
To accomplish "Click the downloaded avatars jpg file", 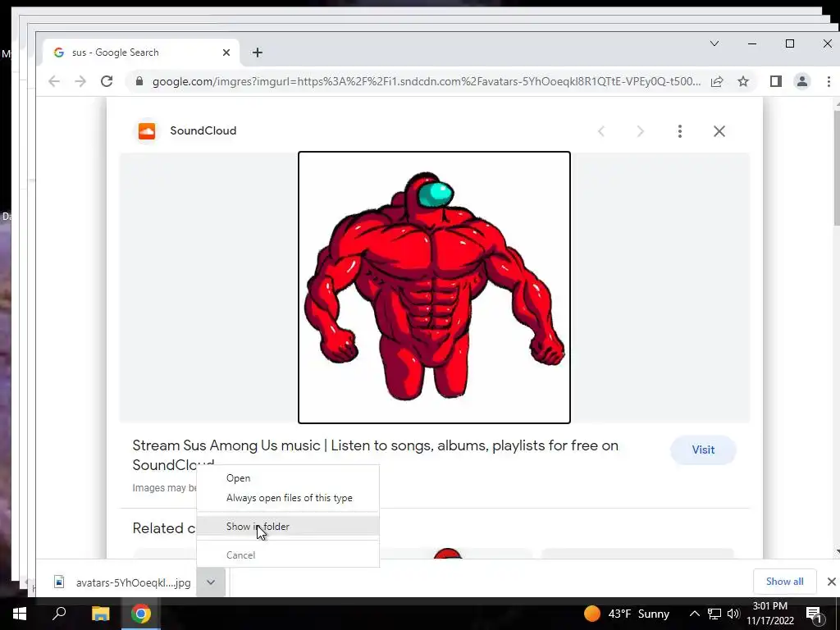I will click(123, 582).
